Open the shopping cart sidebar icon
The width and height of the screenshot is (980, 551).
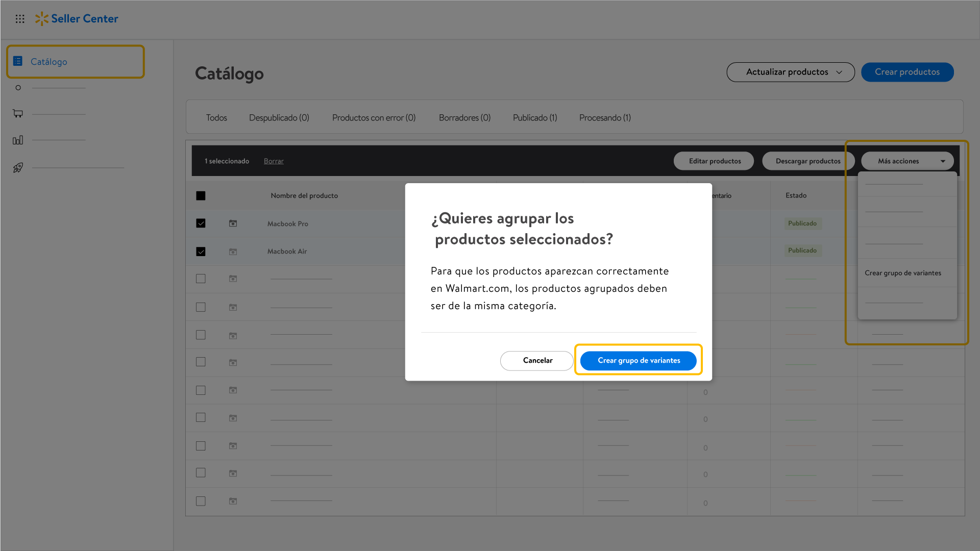(18, 113)
